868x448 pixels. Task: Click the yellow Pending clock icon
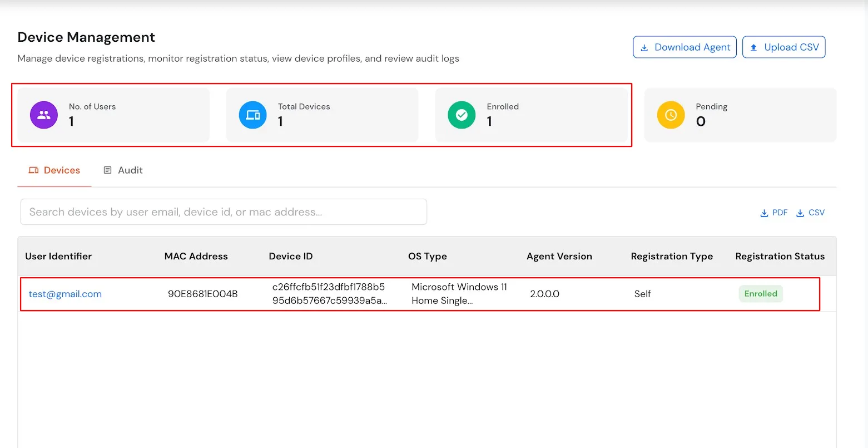coord(671,115)
